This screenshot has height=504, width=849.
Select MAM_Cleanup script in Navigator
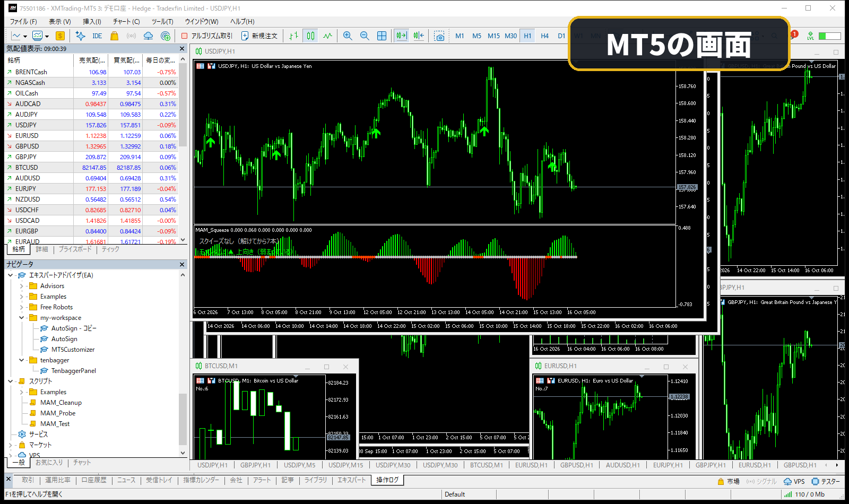tap(61, 403)
